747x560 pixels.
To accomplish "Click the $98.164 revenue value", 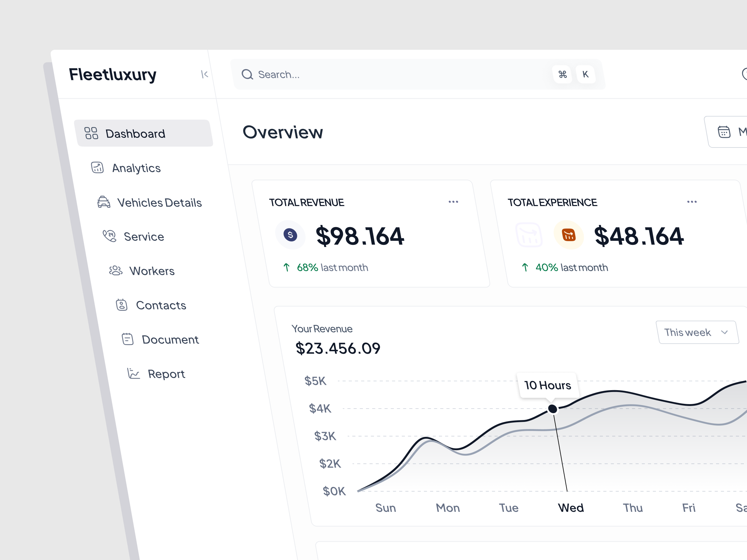I will (x=360, y=236).
